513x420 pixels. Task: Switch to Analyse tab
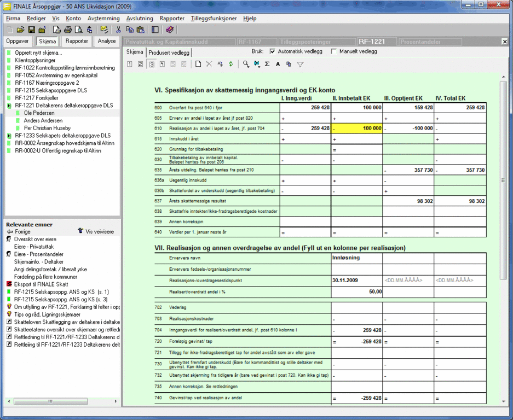coord(107,41)
